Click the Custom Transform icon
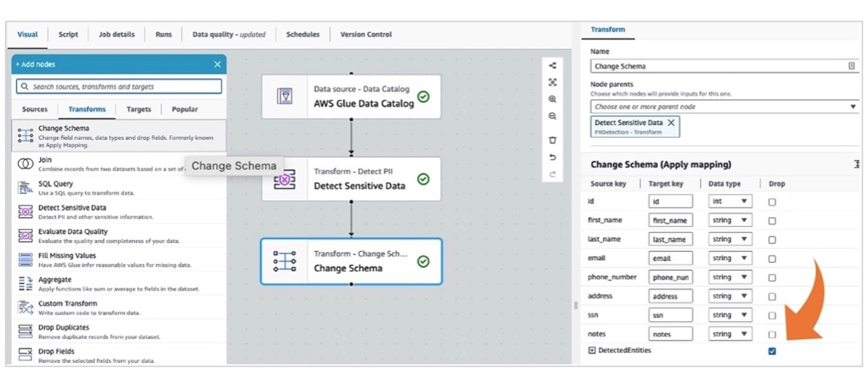868x385 pixels. (25, 308)
